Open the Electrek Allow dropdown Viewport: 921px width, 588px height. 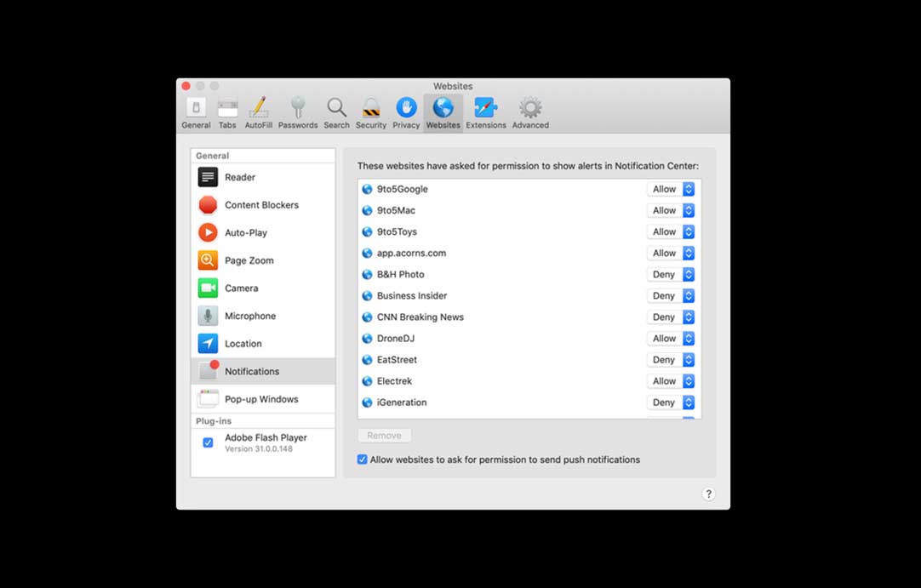click(x=672, y=381)
